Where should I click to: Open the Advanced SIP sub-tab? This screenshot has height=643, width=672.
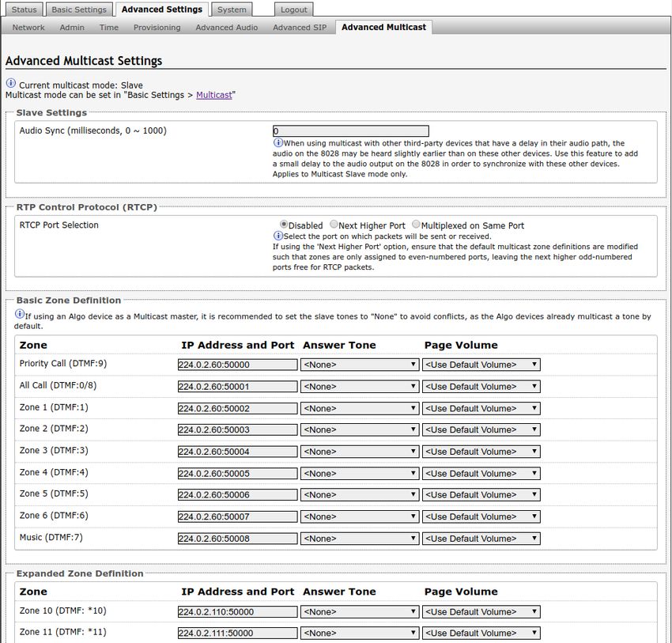(x=300, y=28)
